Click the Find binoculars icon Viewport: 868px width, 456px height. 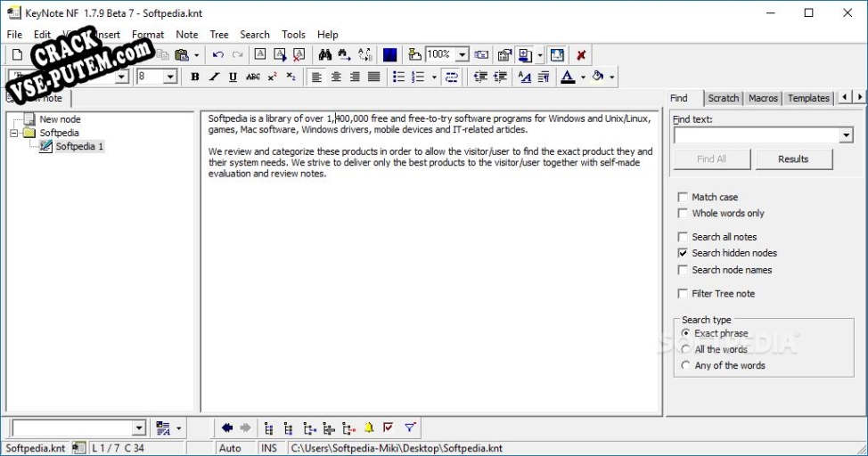325,55
